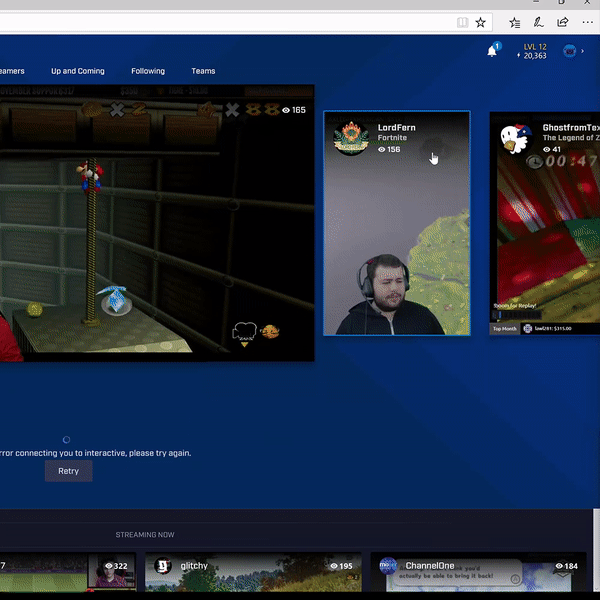This screenshot has width=600, height=600.
Task: Click the Edge share icon
Action: pos(562,22)
